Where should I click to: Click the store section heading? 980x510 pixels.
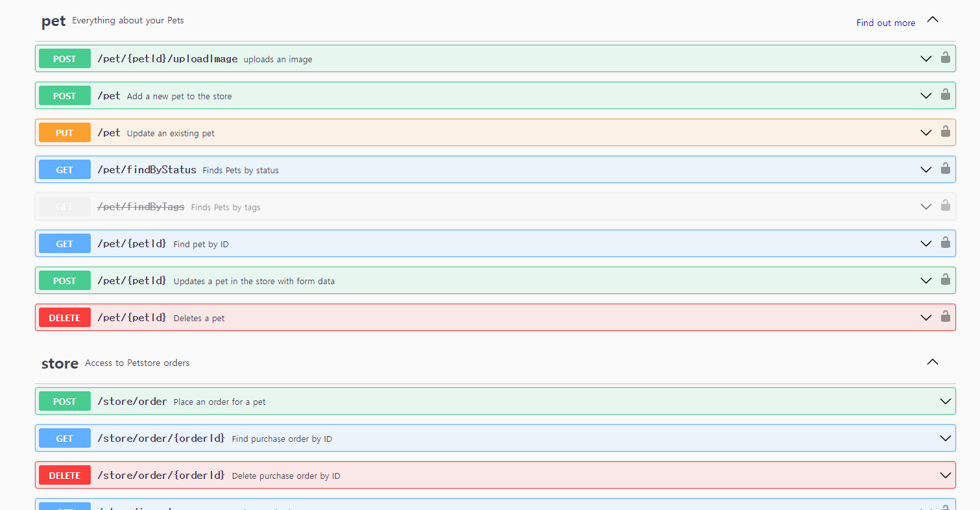[x=60, y=363]
